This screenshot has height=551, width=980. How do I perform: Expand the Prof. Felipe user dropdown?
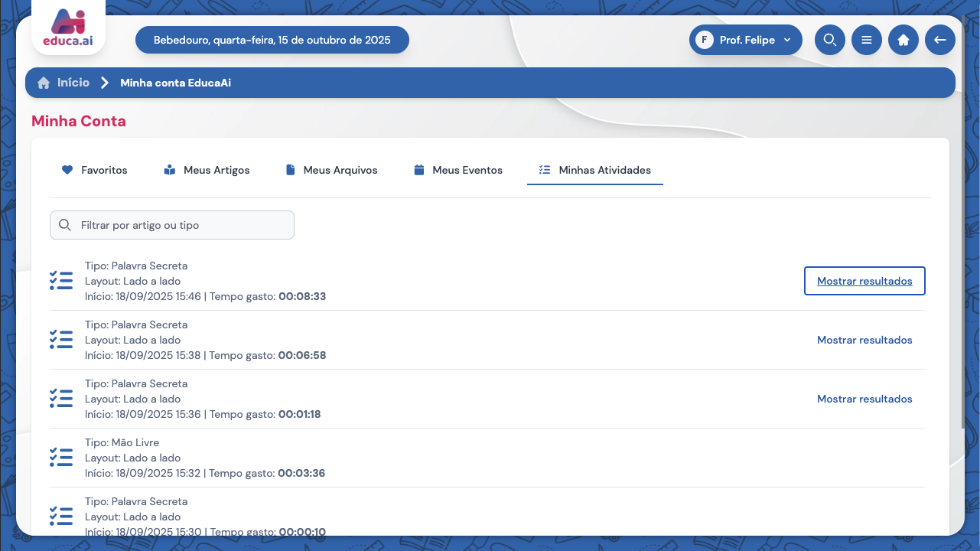click(787, 40)
